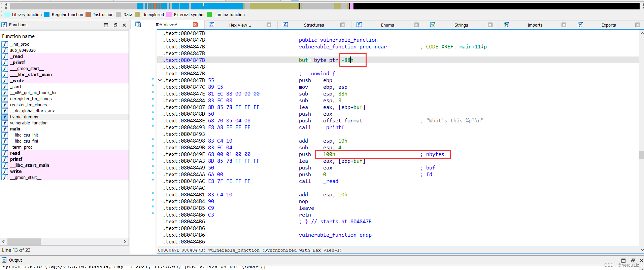This screenshot has height=270, width=644.
Task: Click the Lumina function legend color
Action: point(209,14)
